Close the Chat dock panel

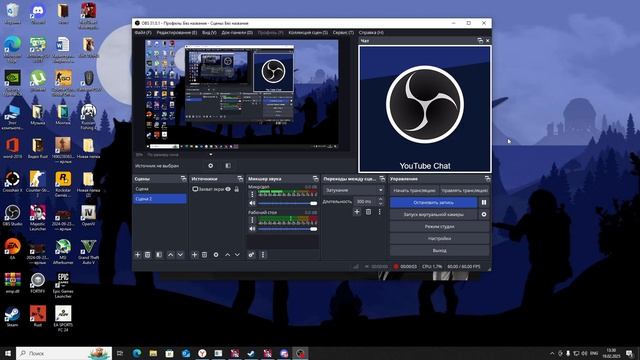coord(488,40)
